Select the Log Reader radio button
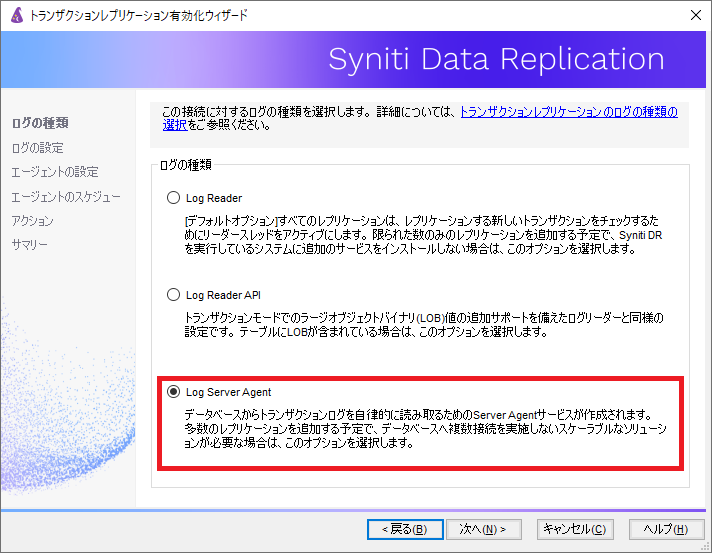 pos(173,198)
